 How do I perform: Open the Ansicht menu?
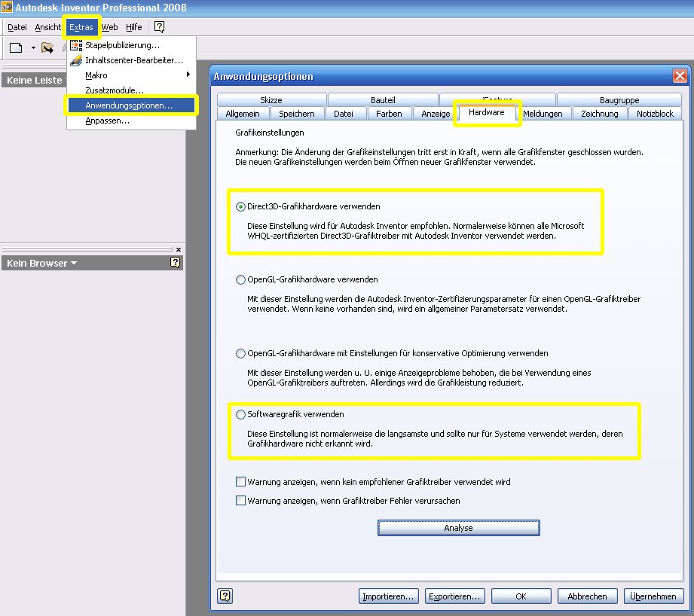[x=47, y=27]
